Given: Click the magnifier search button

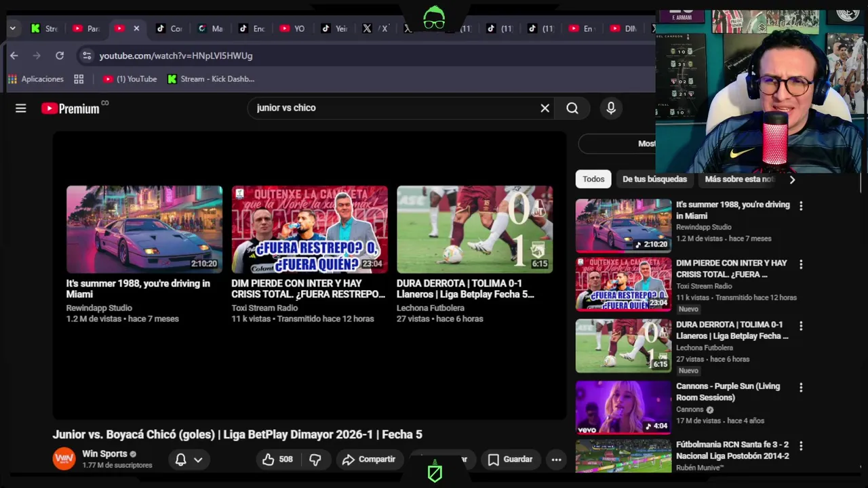Looking at the screenshot, I should click(x=572, y=108).
